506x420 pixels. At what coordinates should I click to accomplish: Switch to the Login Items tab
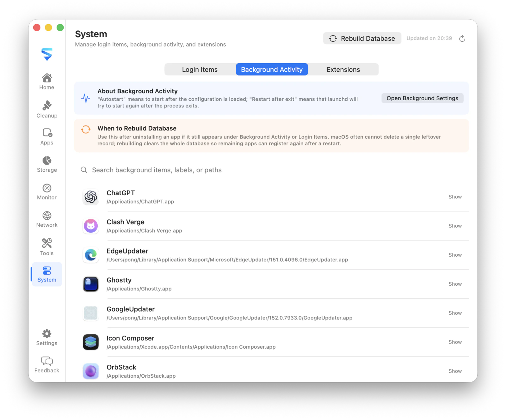coord(200,70)
